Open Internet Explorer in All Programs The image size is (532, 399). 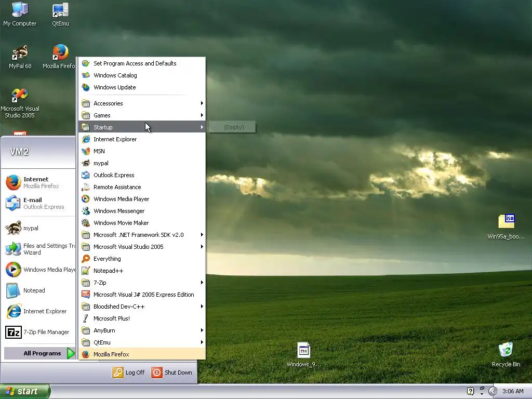142,139
